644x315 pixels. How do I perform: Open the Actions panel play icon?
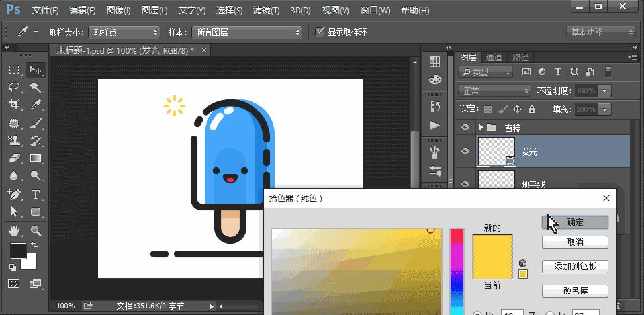(x=435, y=125)
